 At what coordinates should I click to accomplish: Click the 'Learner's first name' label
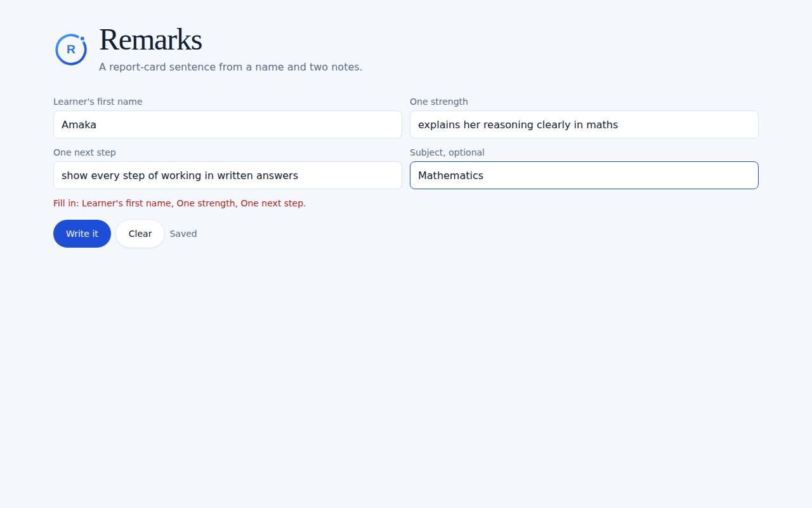tap(98, 102)
